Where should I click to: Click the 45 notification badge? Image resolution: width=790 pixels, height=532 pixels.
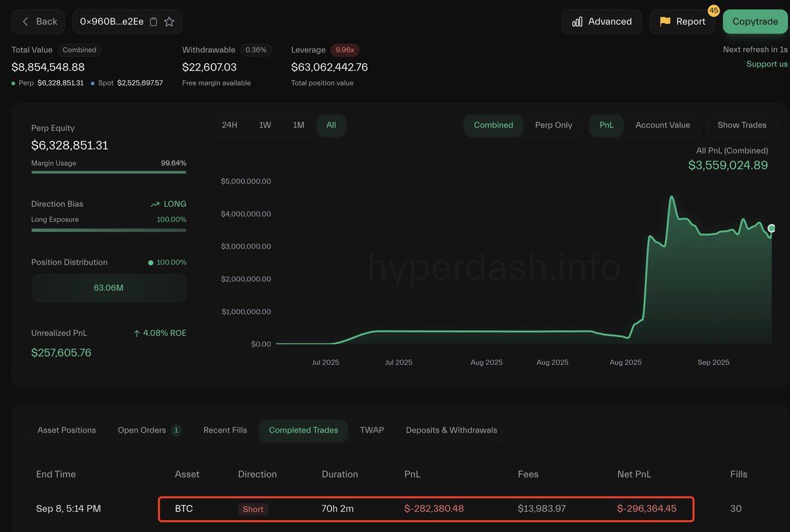714,11
